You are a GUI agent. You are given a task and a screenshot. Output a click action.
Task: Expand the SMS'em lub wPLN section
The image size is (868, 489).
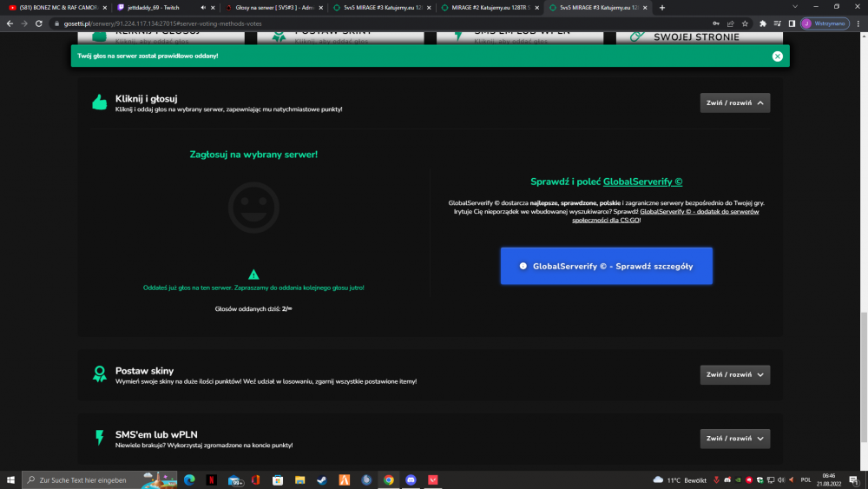[734, 439]
